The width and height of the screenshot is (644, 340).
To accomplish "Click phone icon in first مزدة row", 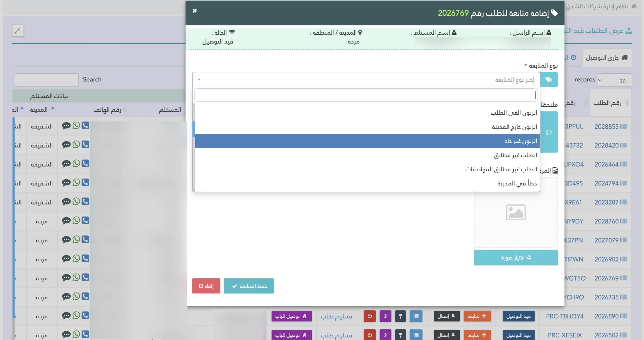I will (x=85, y=220).
